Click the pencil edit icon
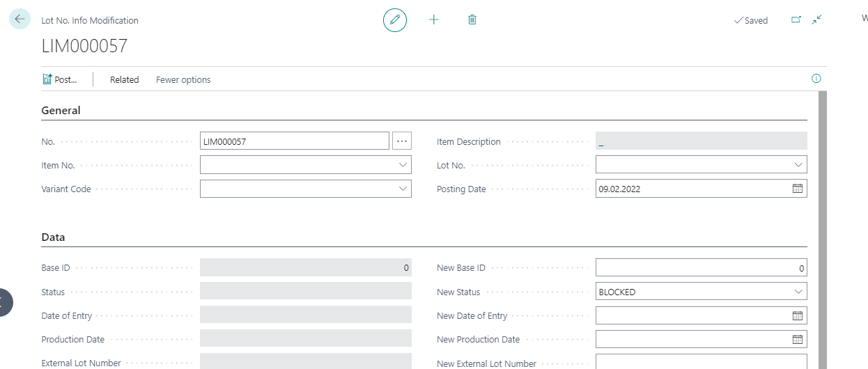Screen dimensions: 868x369 (395, 19)
